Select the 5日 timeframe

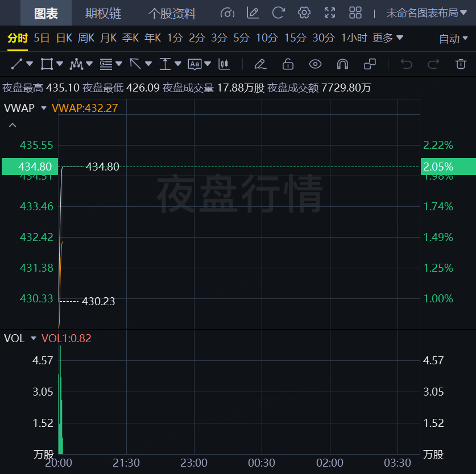[42, 38]
